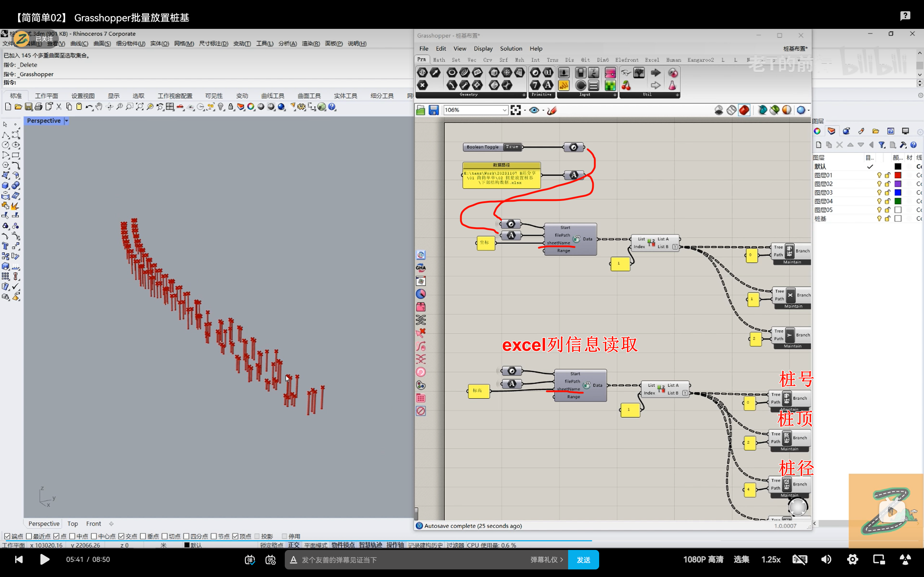This screenshot has width=924, height=577.
Task: Open the Perspective viewport dropdown arrow
Action: (66, 120)
